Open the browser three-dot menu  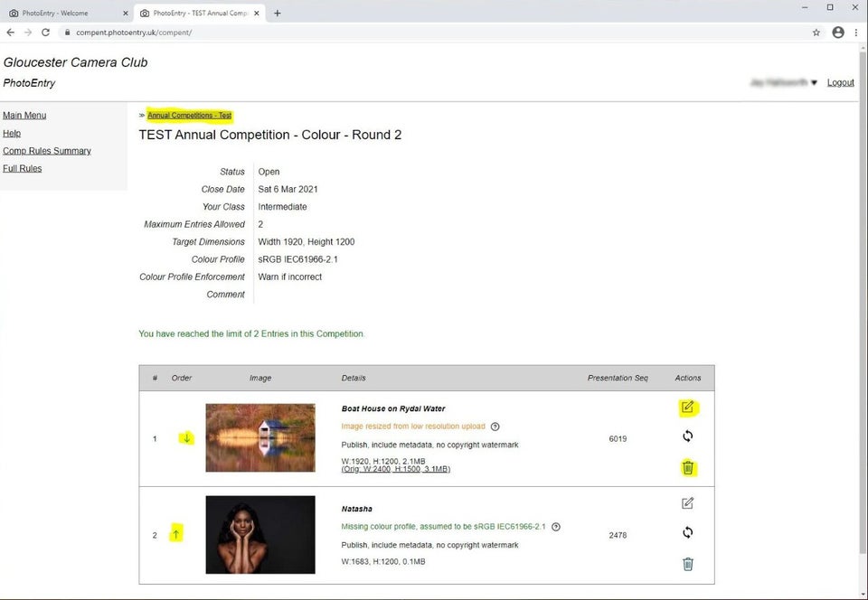click(x=856, y=33)
